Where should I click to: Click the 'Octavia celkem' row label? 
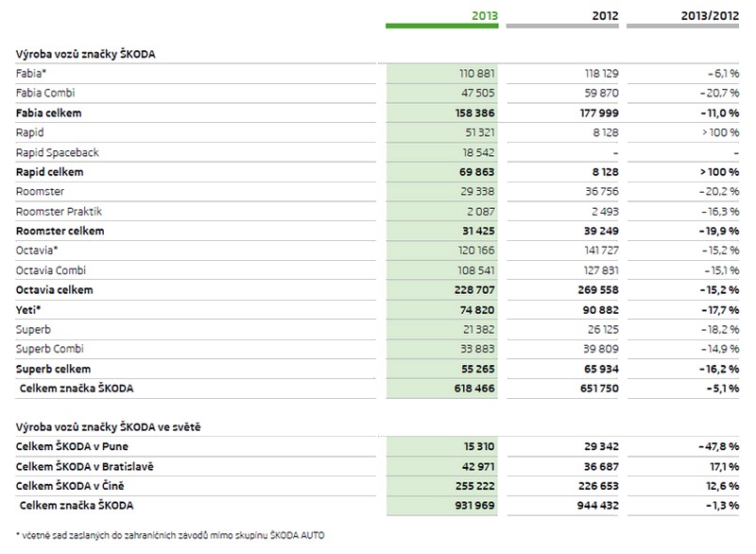[54, 290]
